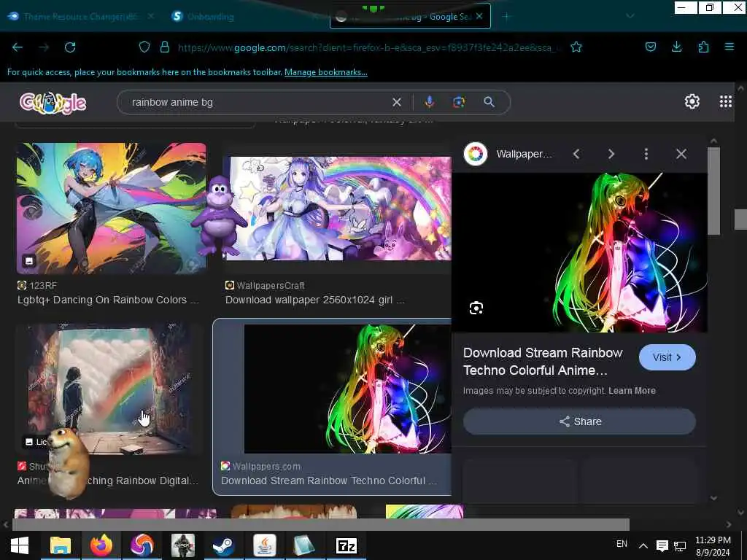Open the Learn More copyright link
Screen dimensions: 747x560
(x=632, y=391)
